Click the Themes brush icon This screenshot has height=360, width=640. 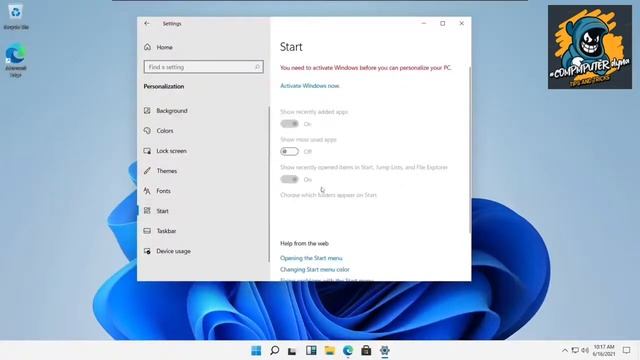147,171
